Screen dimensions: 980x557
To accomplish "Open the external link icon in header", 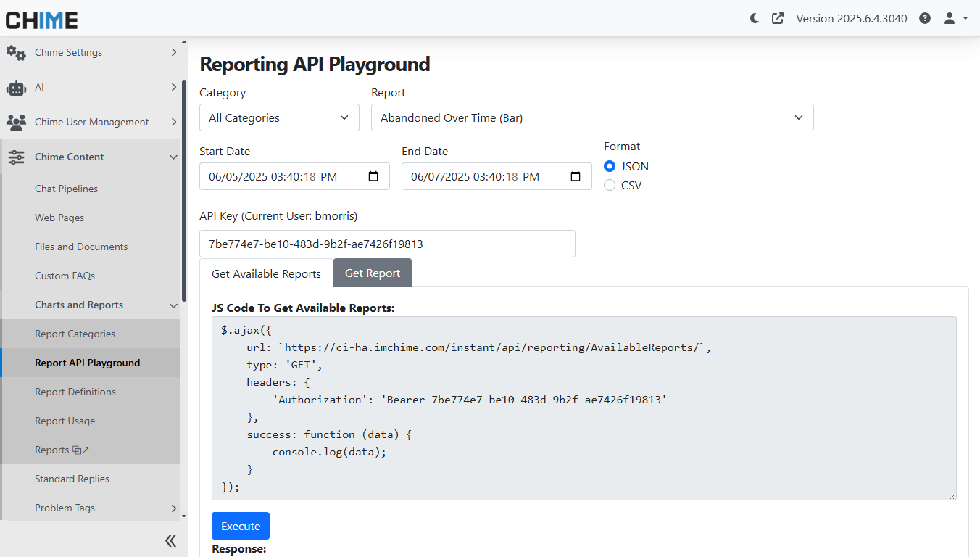I will pyautogui.click(x=778, y=18).
